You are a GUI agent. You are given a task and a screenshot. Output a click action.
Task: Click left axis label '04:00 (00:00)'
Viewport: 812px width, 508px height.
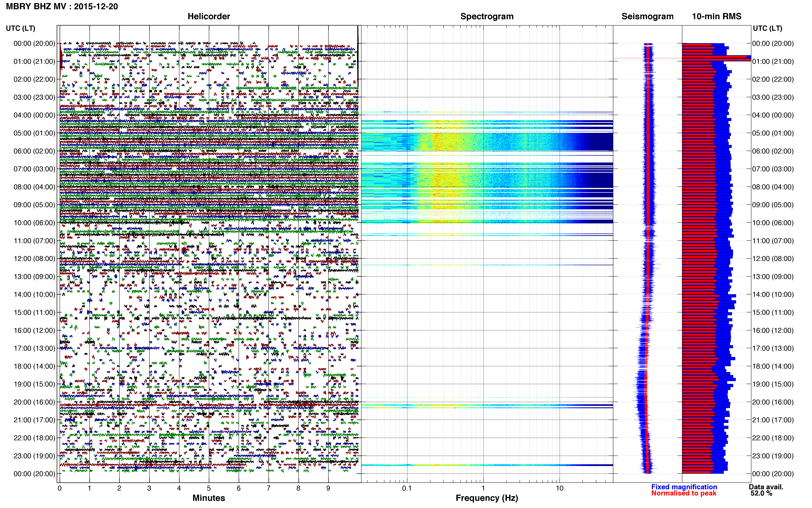pyautogui.click(x=34, y=115)
